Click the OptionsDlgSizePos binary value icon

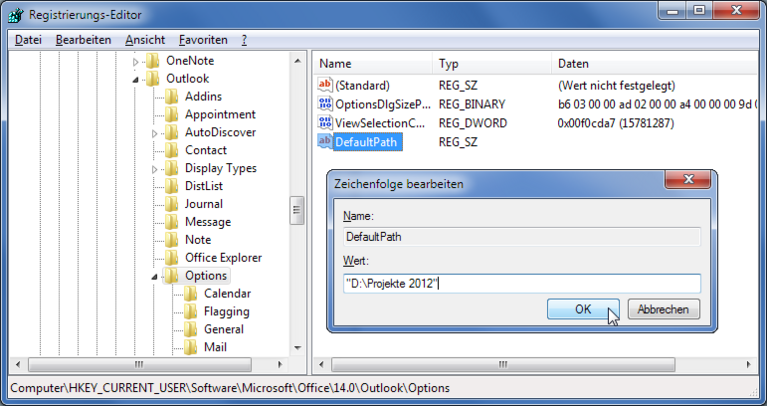[324, 104]
